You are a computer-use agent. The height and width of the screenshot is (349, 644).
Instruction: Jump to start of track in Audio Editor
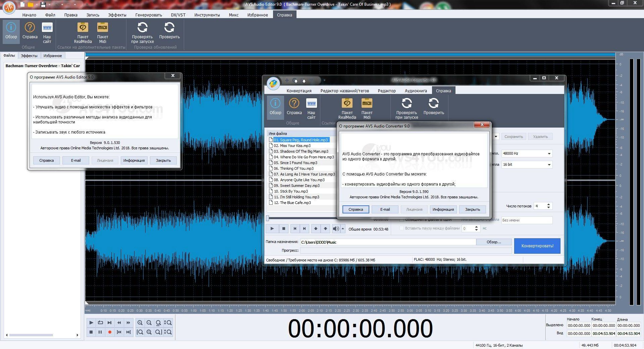119,332
